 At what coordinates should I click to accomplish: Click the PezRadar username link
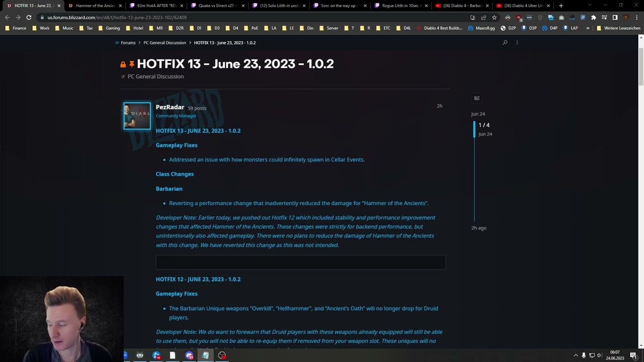click(170, 107)
